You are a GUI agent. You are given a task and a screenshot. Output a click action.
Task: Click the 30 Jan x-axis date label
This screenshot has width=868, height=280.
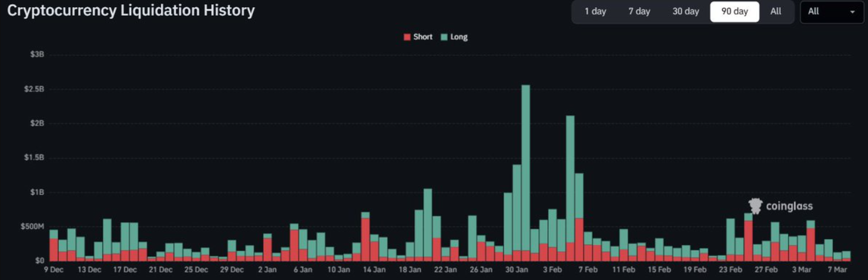(517, 270)
